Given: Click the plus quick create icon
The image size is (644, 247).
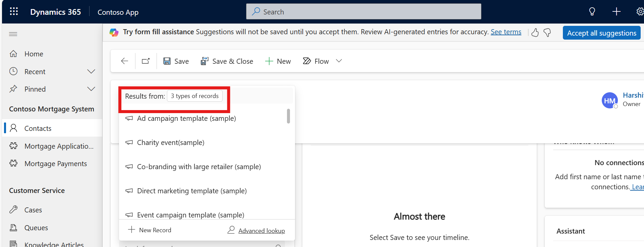Looking at the screenshot, I should [616, 12].
